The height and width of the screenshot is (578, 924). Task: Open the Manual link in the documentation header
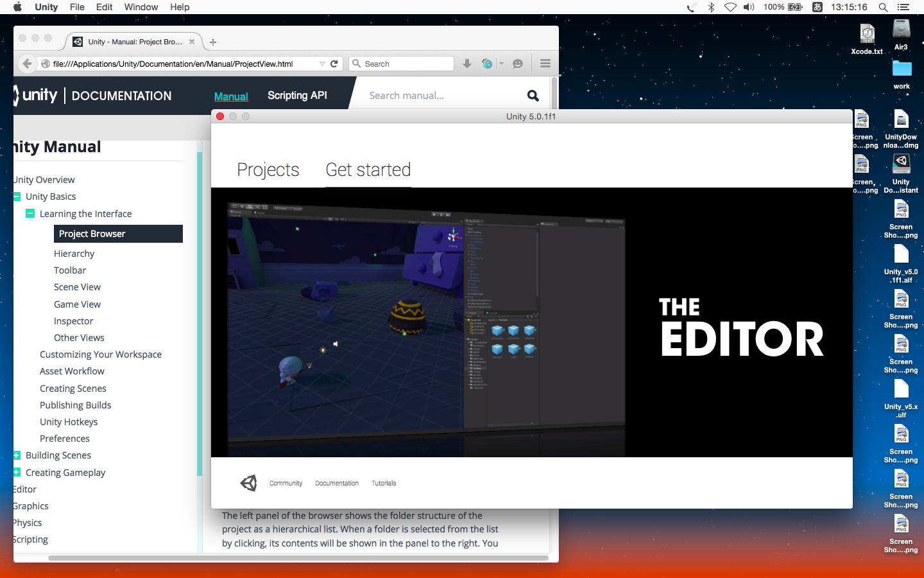231,96
